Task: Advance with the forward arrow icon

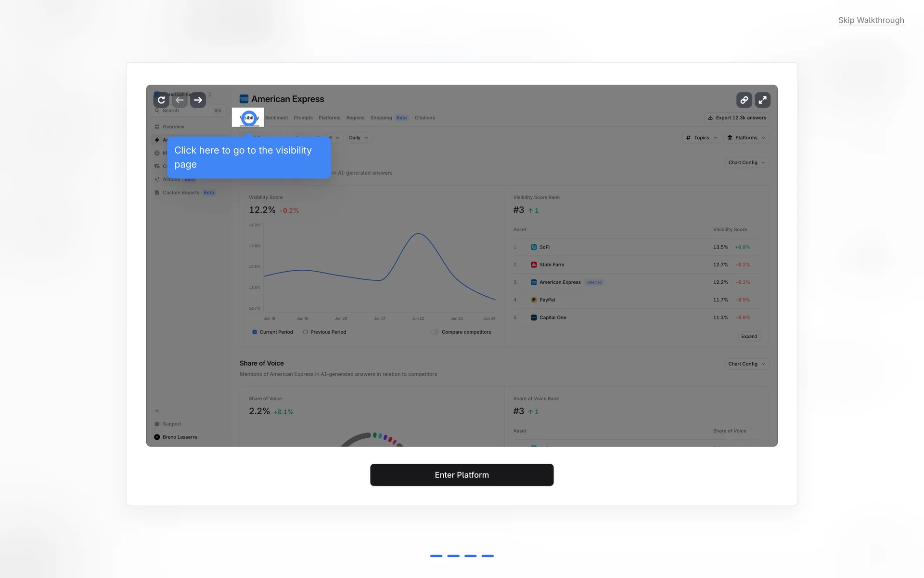Action: click(x=198, y=100)
